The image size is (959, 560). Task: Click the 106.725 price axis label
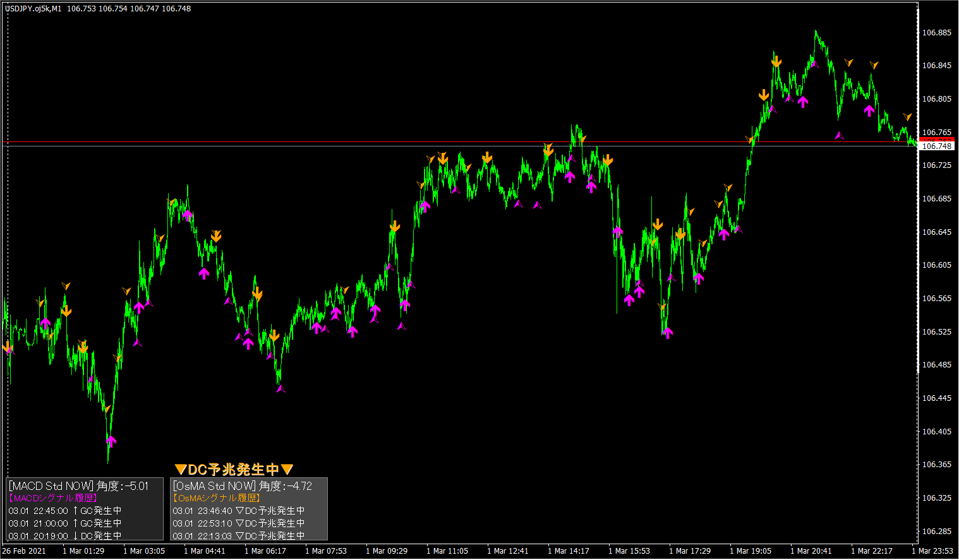[x=937, y=165]
